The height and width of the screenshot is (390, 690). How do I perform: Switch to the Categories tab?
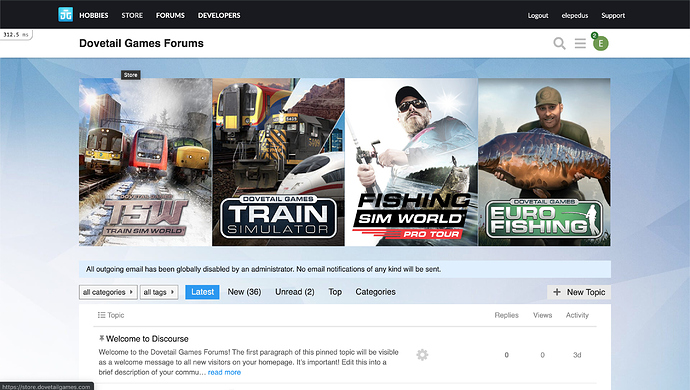[375, 292]
